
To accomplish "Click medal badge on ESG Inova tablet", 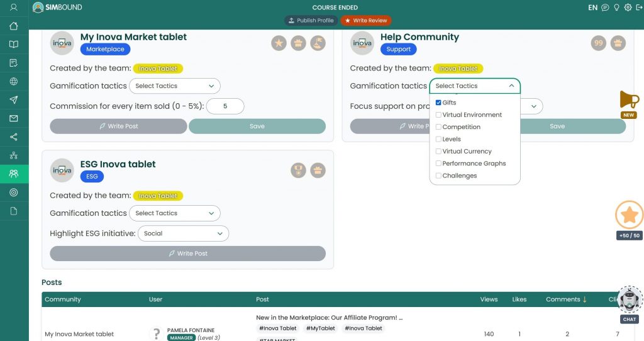I will click(299, 170).
